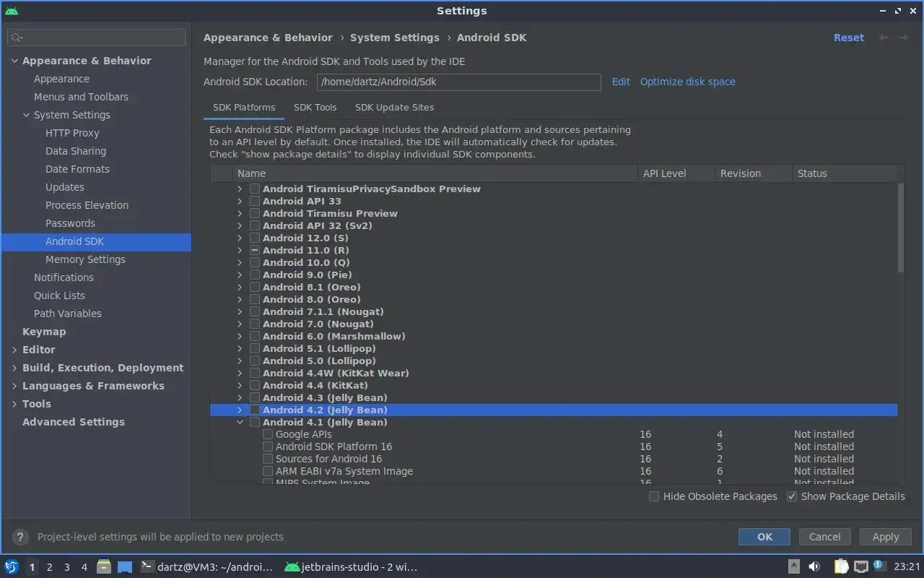The image size is (924, 578).
Task: Click the volume speaker icon in tray
Action: tap(814, 566)
